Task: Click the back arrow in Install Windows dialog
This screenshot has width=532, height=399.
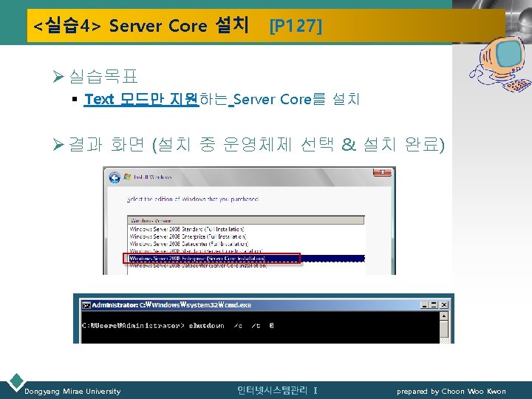Action: click(x=115, y=177)
